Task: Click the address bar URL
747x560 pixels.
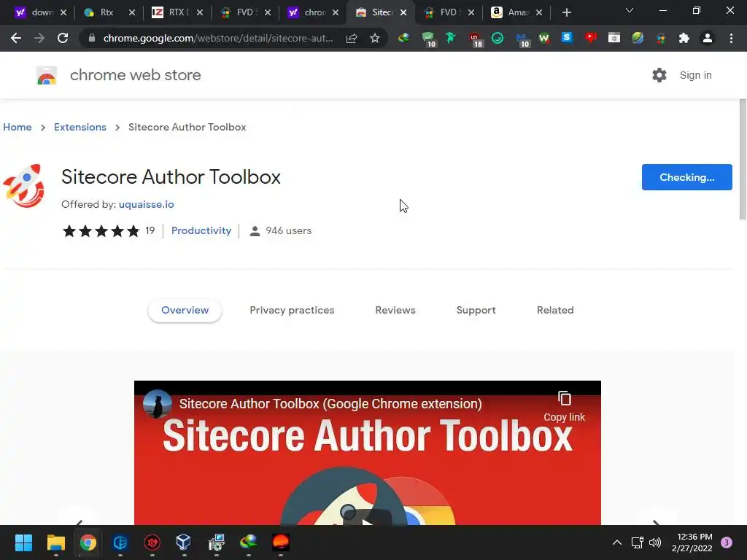Action: pyautogui.click(x=218, y=38)
